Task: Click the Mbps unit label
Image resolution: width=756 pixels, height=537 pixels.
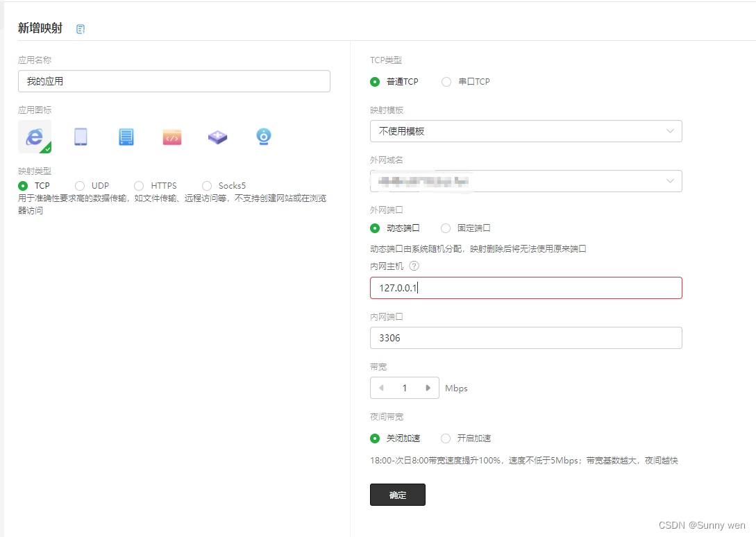Action: (x=456, y=388)
